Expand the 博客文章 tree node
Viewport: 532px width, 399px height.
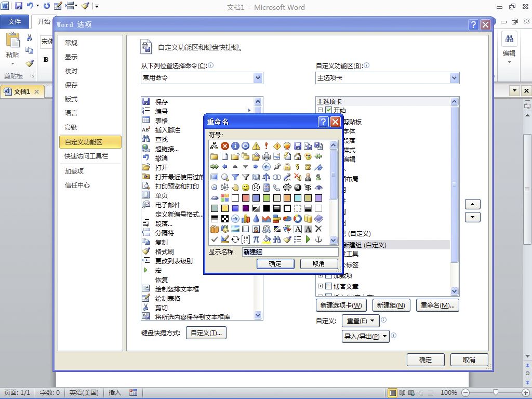tap(320, 286)
